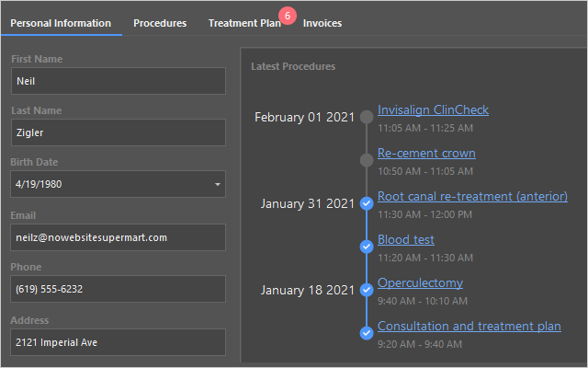This screenshot has height=368, width=588.
Task: Click the Blood test procedure link
Action: pyautogui.click(x=406, y=239)
